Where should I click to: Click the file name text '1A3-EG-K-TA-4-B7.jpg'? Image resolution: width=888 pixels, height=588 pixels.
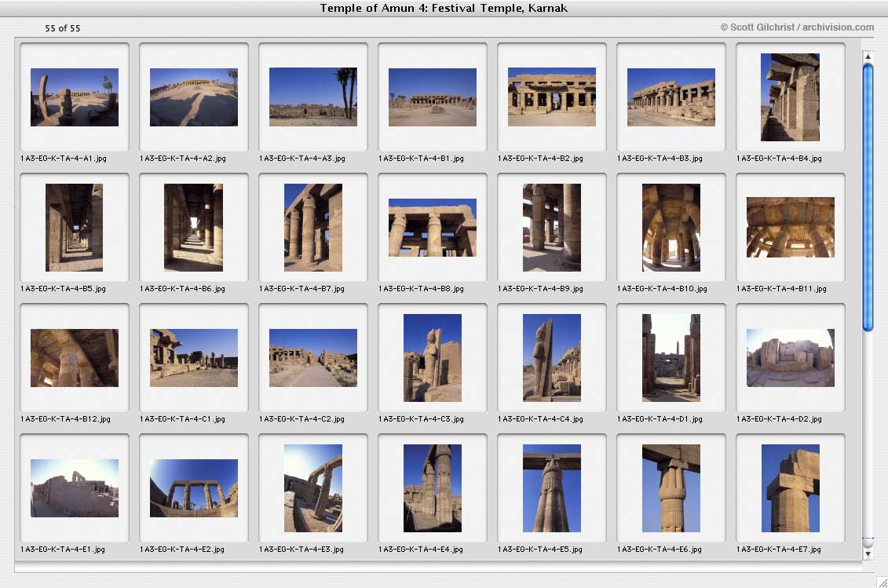(301, 289)
